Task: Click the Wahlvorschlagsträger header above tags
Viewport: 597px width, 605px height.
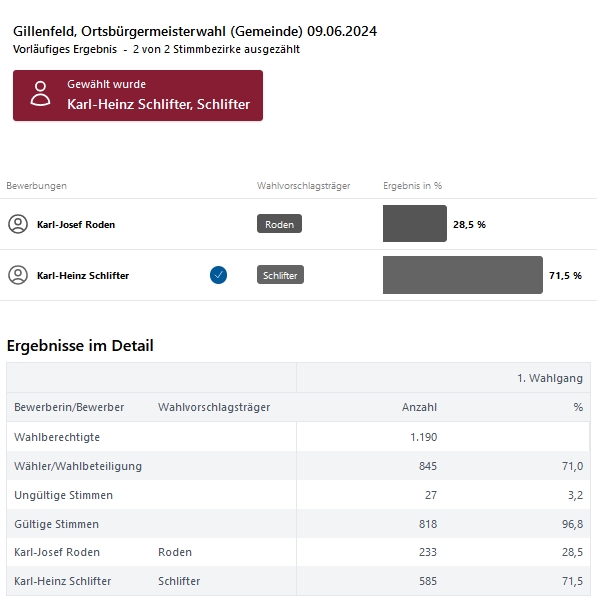Action: [x=303, y=186]
